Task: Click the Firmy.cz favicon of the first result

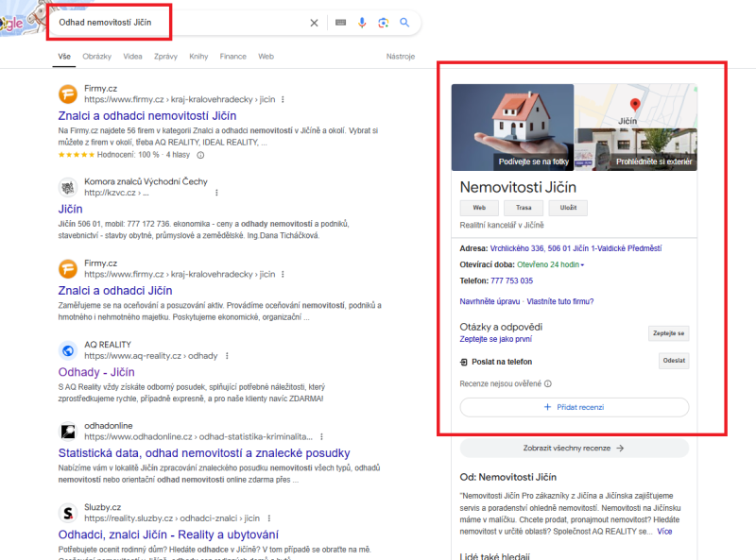Action: tap(68, 94)
